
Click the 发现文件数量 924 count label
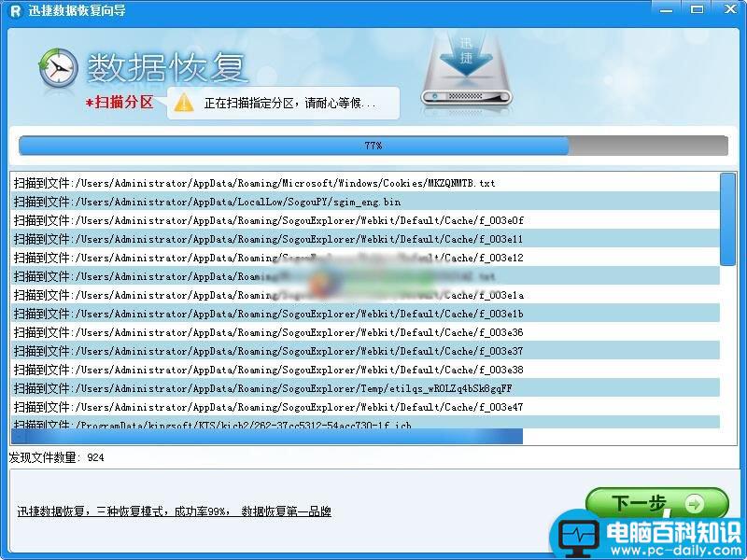point(56,457)
